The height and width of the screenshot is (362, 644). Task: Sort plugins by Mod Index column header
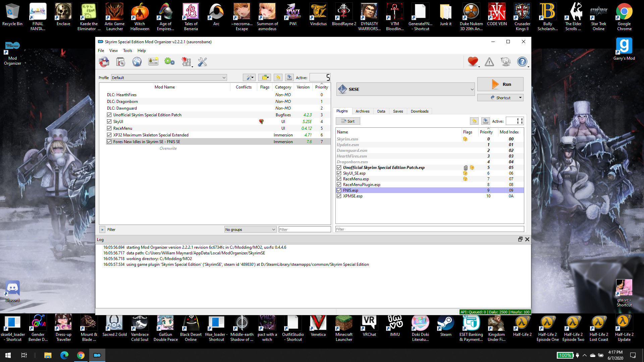pos(509,132)
